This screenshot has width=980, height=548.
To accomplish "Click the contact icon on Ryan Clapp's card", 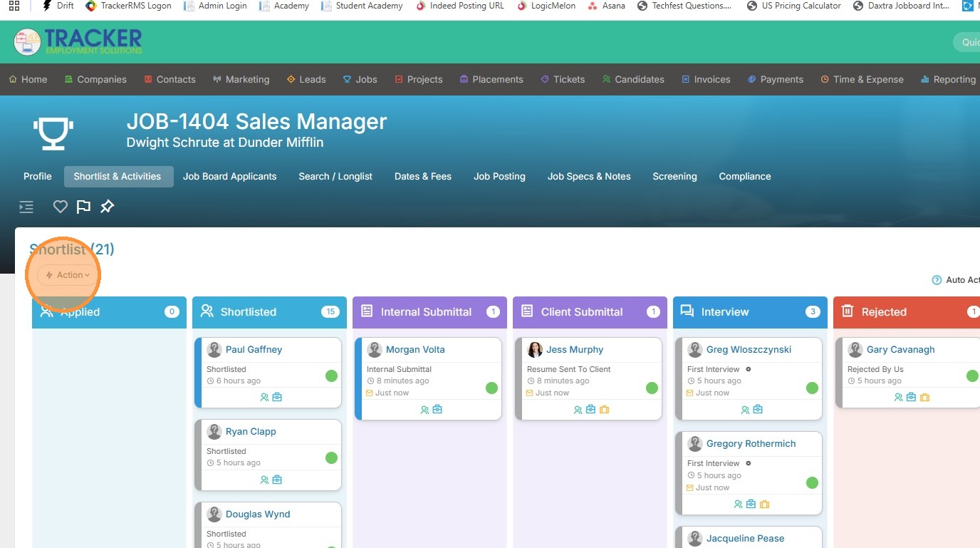I will 265,480.
